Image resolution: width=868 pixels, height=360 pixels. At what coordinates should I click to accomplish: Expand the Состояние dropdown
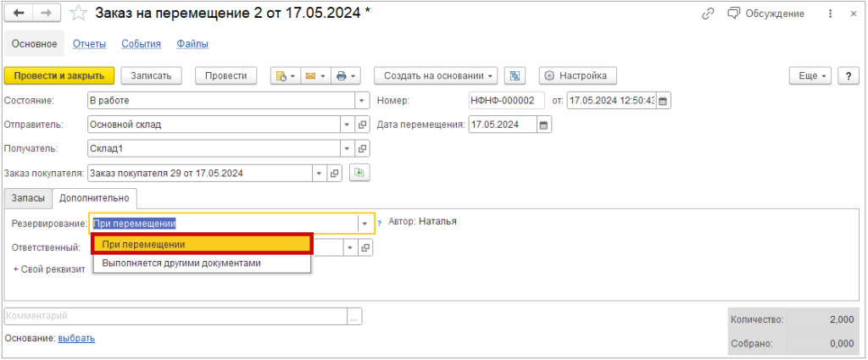361,101
